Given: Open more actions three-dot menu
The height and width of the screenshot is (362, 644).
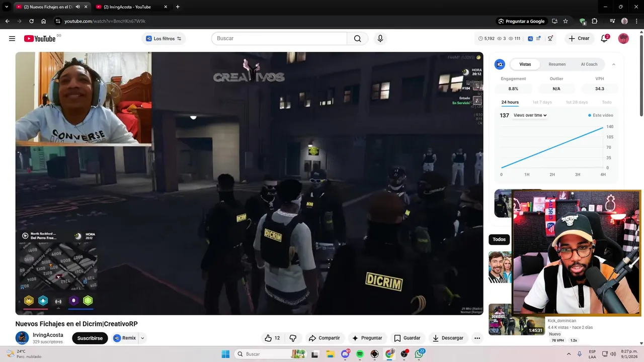Looking at the screenshot, I should 477,338.
